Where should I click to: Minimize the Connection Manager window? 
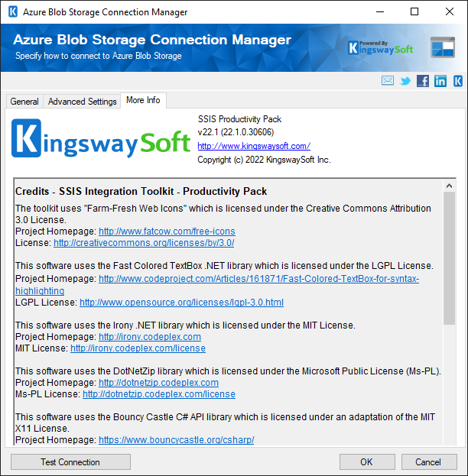click(x=380, y=11)
